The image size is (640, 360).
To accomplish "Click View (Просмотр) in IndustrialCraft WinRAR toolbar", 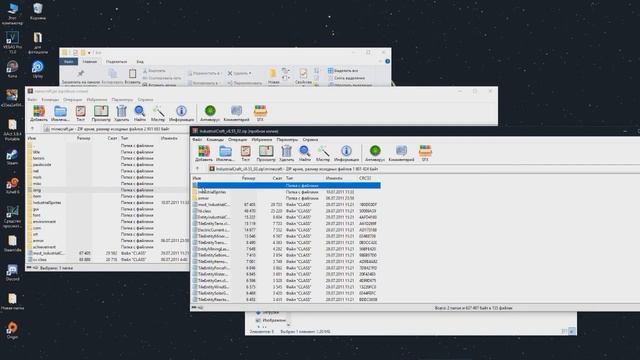I will pyautogui.click(x=266, y=153).
